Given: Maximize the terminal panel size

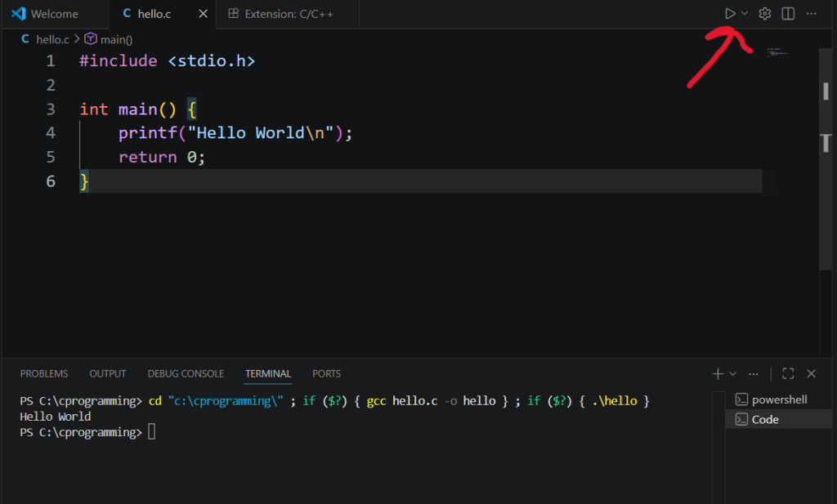Looking at the screenshot, I should [788, 373].
